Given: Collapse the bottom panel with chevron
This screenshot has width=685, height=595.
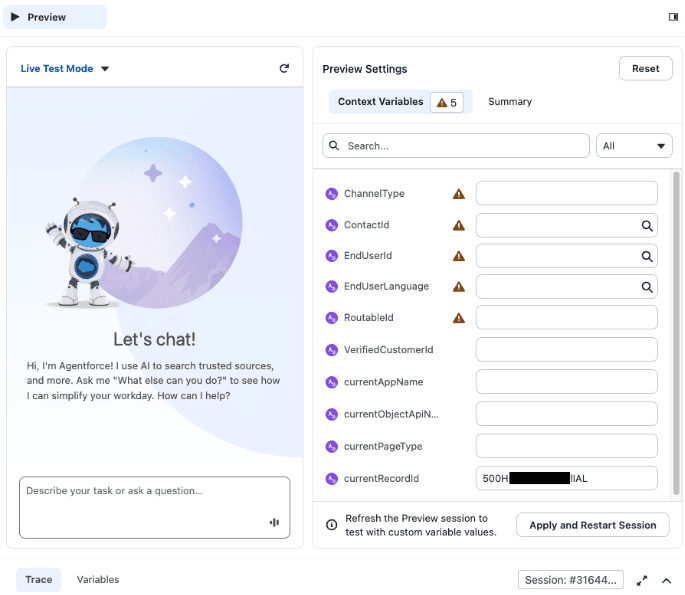Looking at the screenshot, I should click(x=666, y=581).
